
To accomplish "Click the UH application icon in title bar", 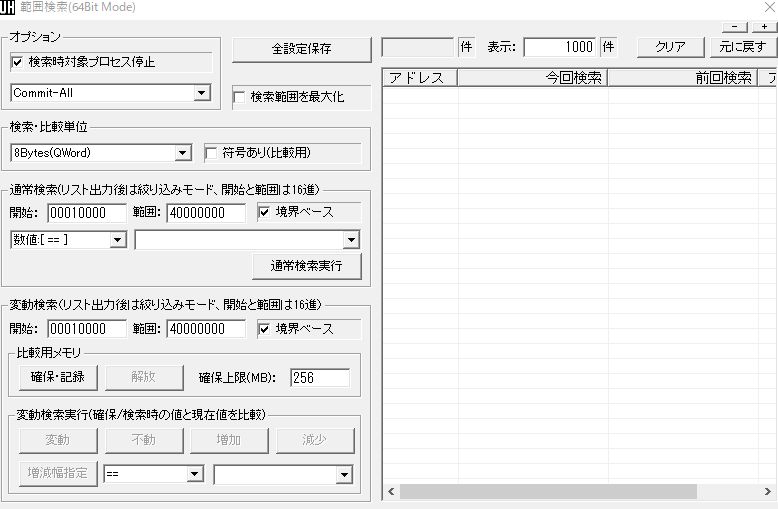I will (x=7, y=7).
